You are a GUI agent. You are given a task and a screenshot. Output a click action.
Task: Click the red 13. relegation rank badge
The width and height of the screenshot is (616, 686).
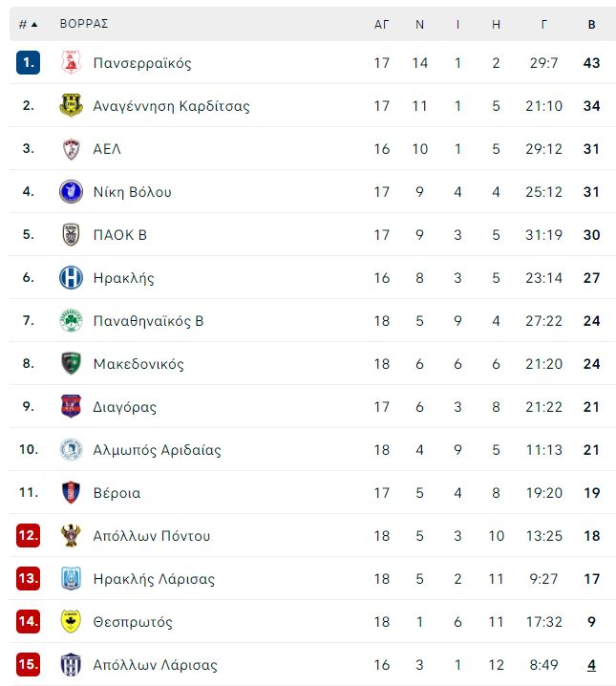(x=29, y=578)
